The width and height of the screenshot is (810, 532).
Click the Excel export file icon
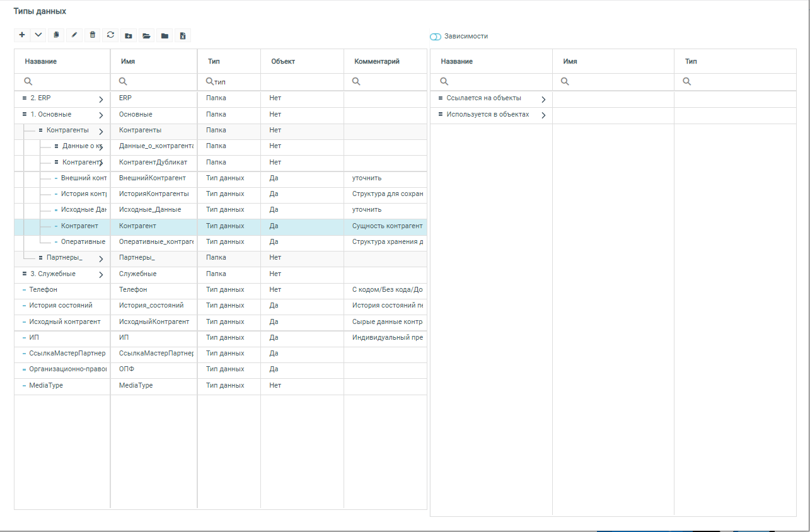(183, 36)
